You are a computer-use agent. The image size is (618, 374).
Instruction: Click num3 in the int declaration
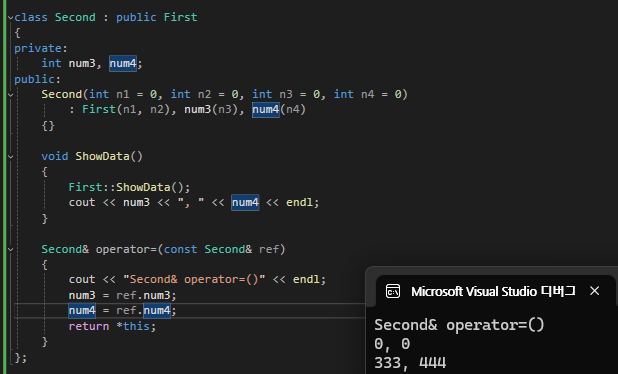click(82, 63)
